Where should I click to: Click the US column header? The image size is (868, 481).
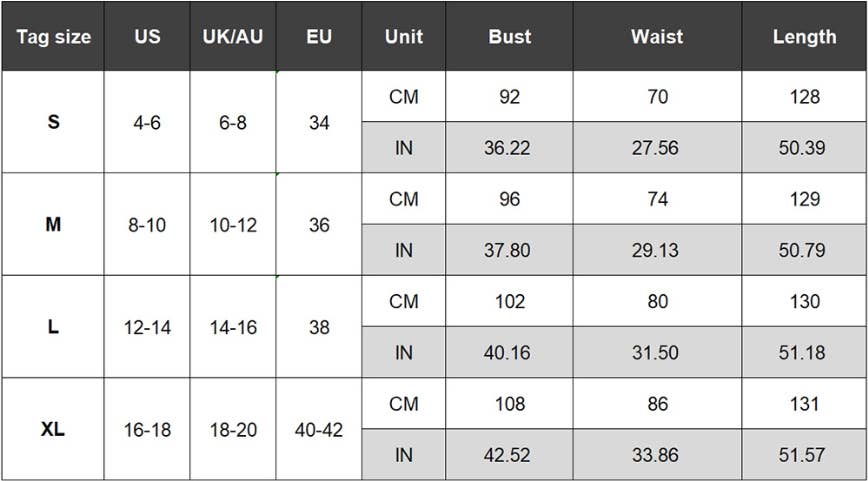coord(147,37)
